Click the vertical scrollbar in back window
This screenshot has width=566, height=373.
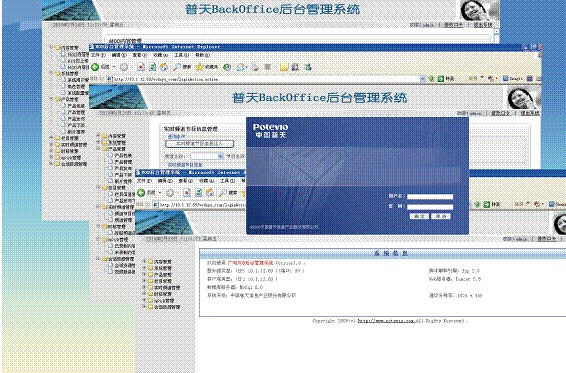click(496, 36)
